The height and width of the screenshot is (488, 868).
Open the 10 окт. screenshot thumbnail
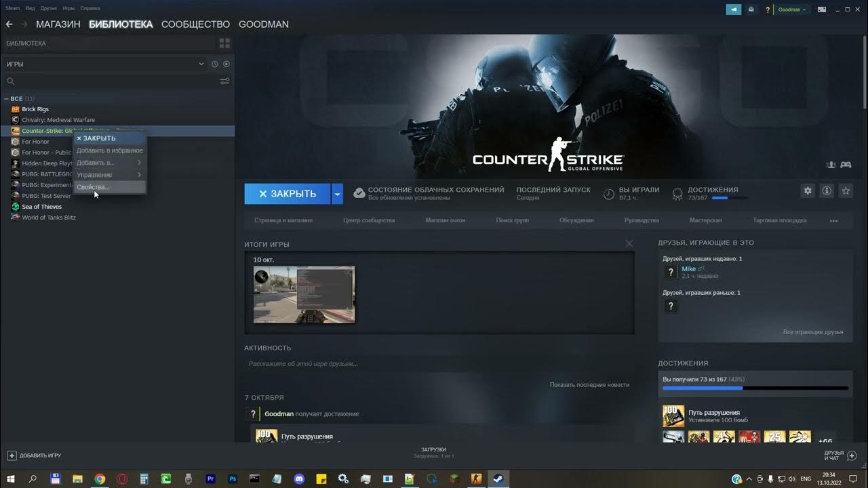(x=304, y=294)
